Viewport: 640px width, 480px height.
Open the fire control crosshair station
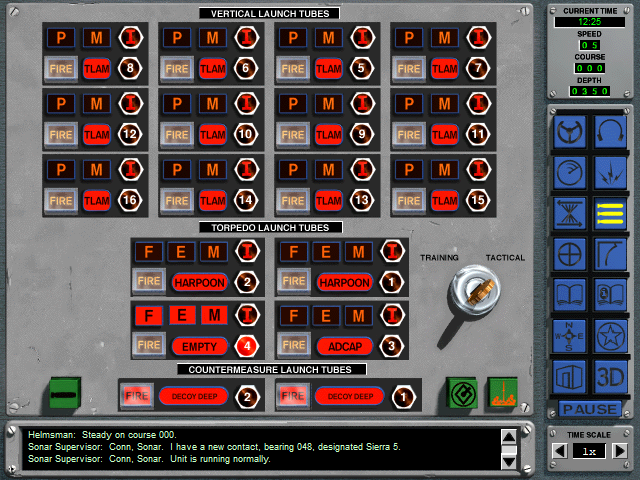(570, 254)
